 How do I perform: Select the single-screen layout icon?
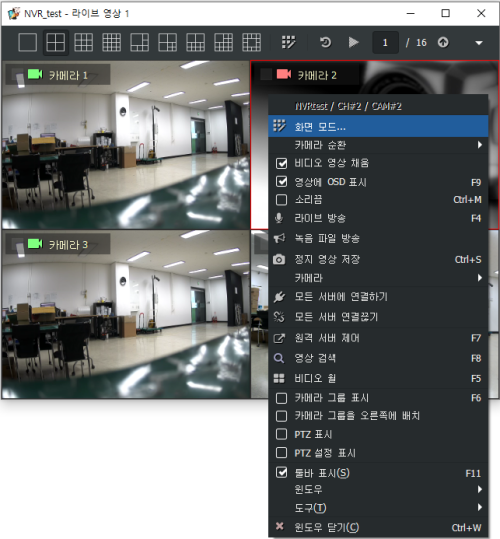[27, 43]
